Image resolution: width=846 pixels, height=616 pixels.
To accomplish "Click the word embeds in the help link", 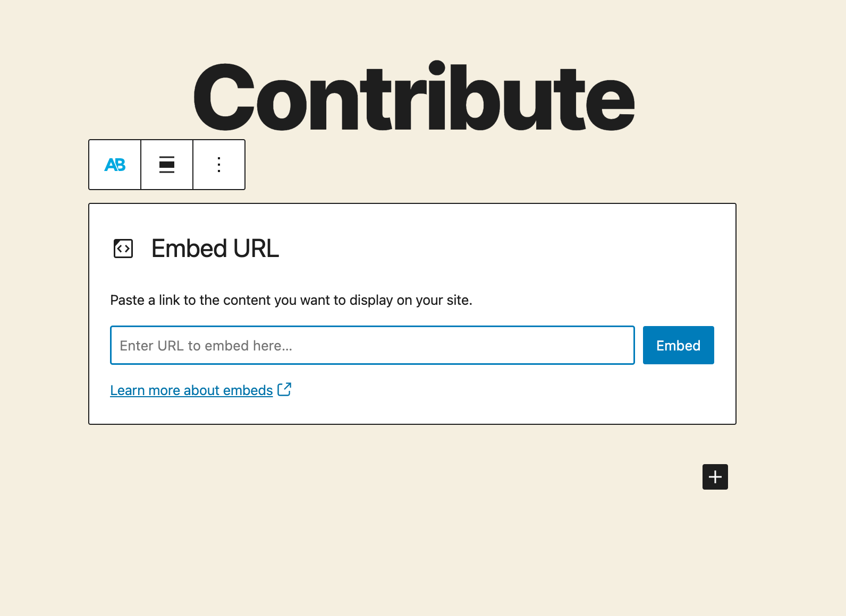I will coord(248,390).
